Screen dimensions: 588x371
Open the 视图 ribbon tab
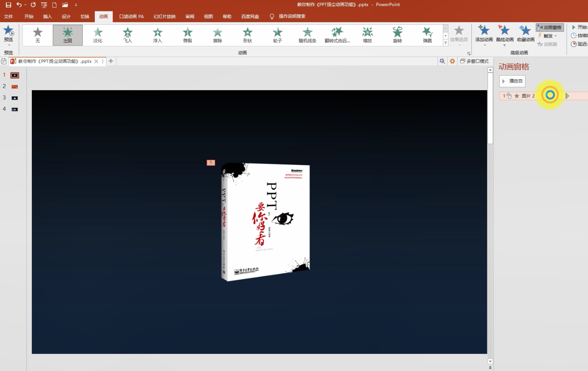point(208,16)
